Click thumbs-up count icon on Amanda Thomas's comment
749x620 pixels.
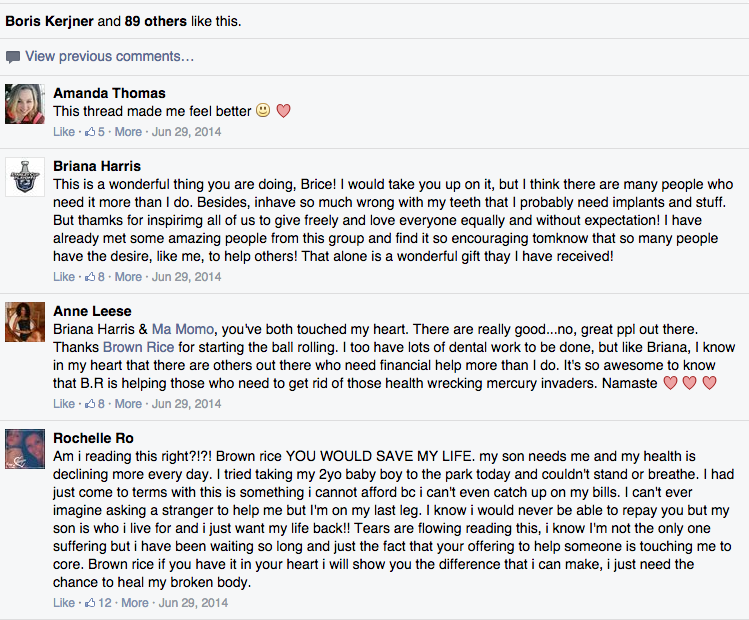(x=89, y=132)
